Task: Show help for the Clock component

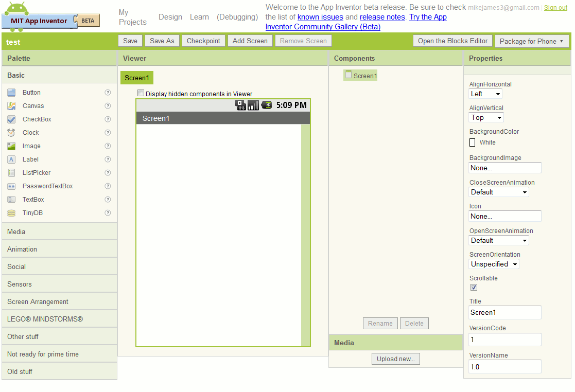Action: coord(108,133)
